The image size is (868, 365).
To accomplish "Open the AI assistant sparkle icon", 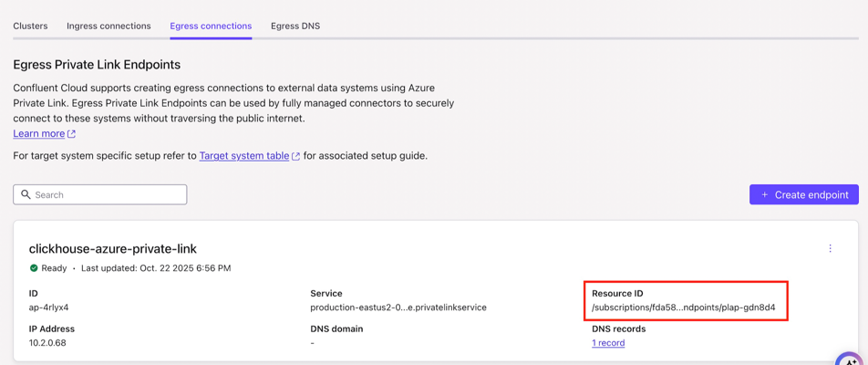I will (849, 359).
